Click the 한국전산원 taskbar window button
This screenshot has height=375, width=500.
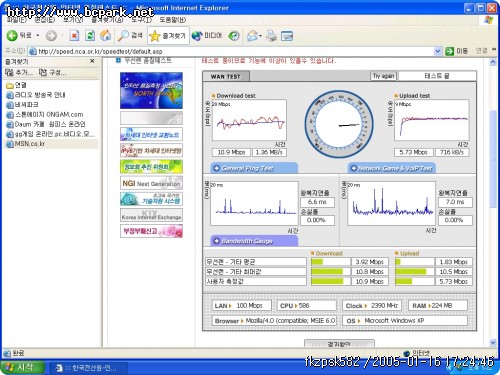click(88, 368)
